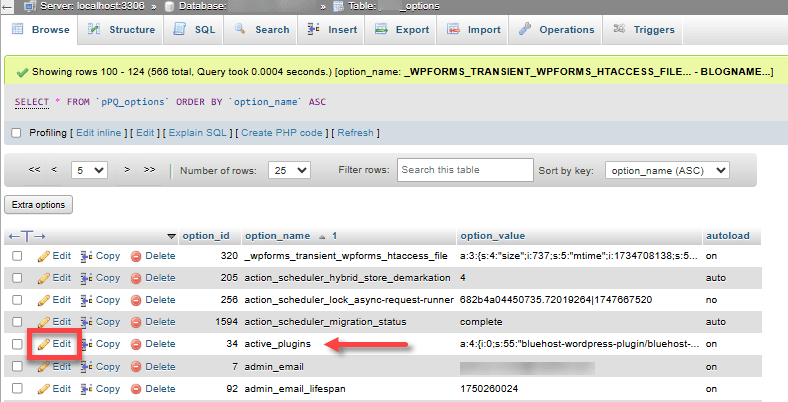Tick the checkbox for the active_plugins row
Viewport: 788px width, 402px height.
point(16,343)
